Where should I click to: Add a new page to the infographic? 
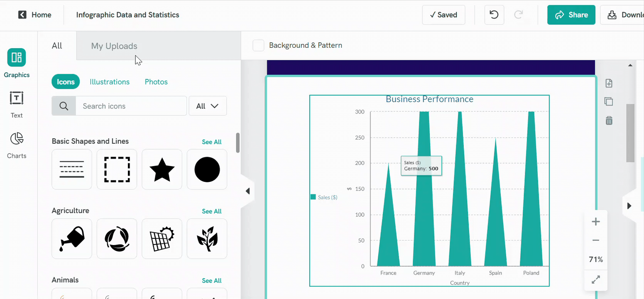pos(609,83)
